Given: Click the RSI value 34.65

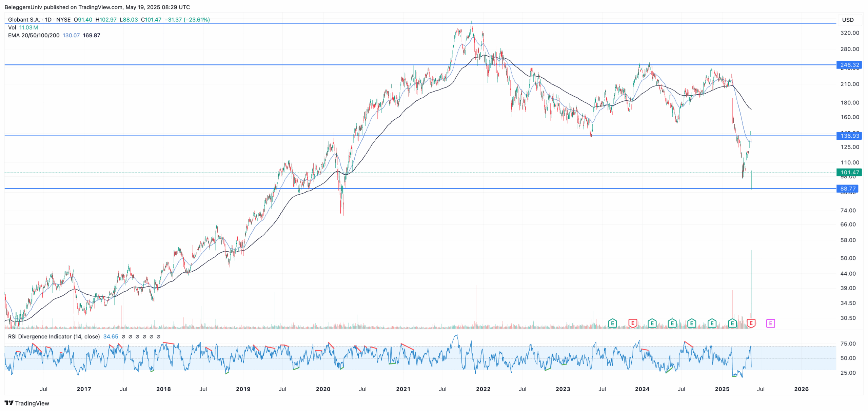Looking at the screenshot, I should (x=111, y=336).
